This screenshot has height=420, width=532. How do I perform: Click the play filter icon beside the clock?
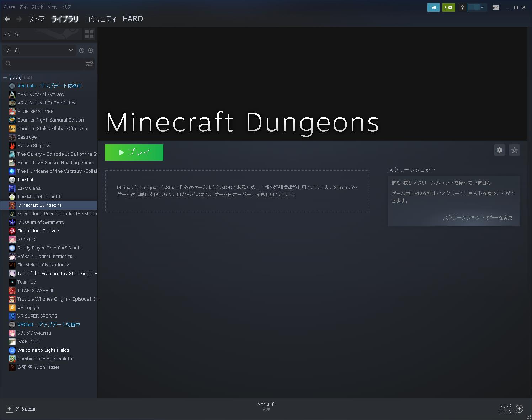pos(91,50)
